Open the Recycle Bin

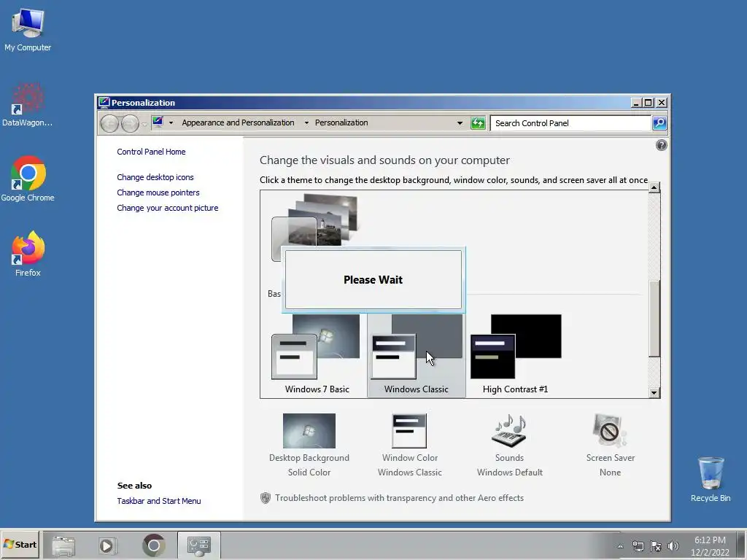point(711,480)
